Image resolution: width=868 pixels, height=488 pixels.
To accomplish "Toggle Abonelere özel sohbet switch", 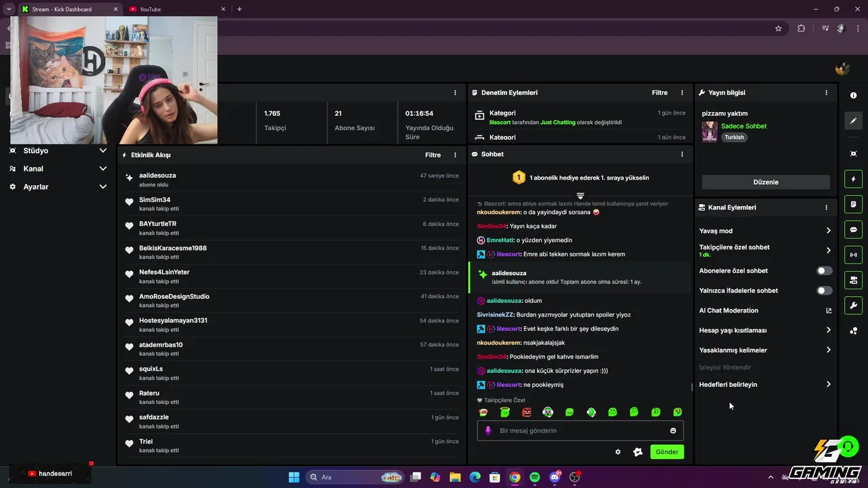I will (824, 271).
